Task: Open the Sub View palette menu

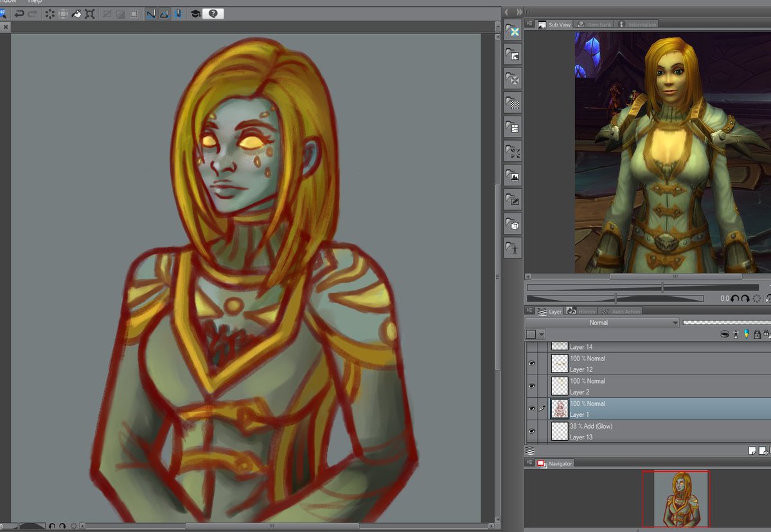Action: [529, 24]
